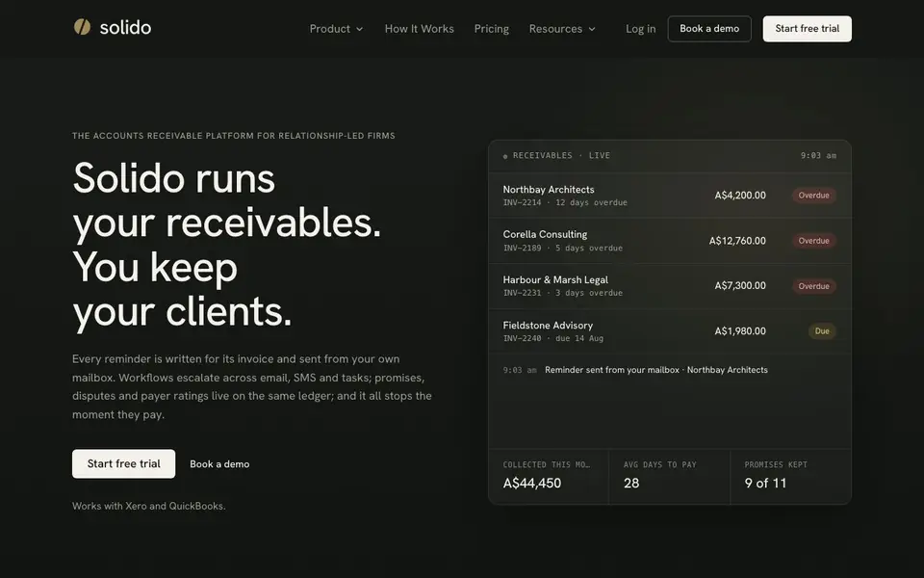Viewport: 924px width, 578px height.
Task: Click Book a demo link beside trial button
Action: (219, 464)
